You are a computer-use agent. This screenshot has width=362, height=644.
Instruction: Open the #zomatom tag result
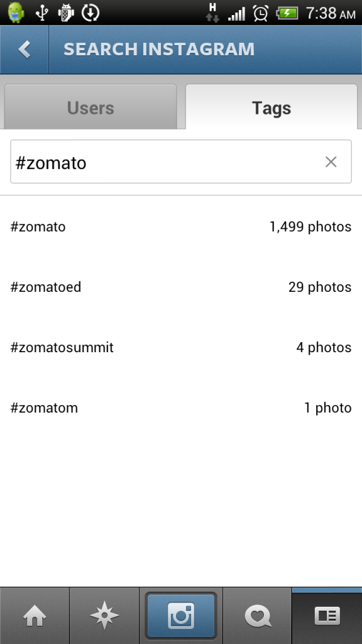181,408
